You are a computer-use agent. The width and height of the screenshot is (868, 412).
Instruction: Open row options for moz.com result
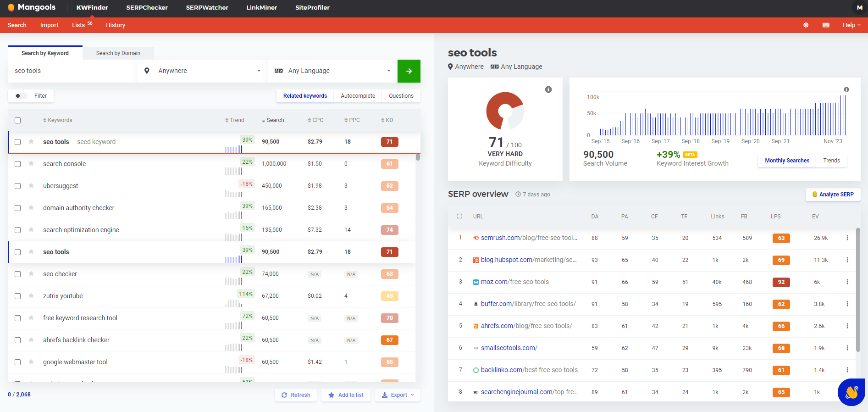coord(847,282)
